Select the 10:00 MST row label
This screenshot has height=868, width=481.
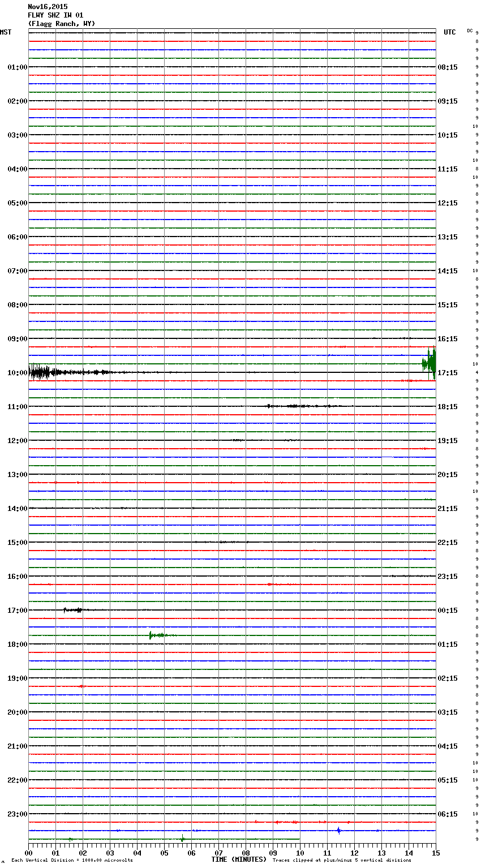click(17, 373)
